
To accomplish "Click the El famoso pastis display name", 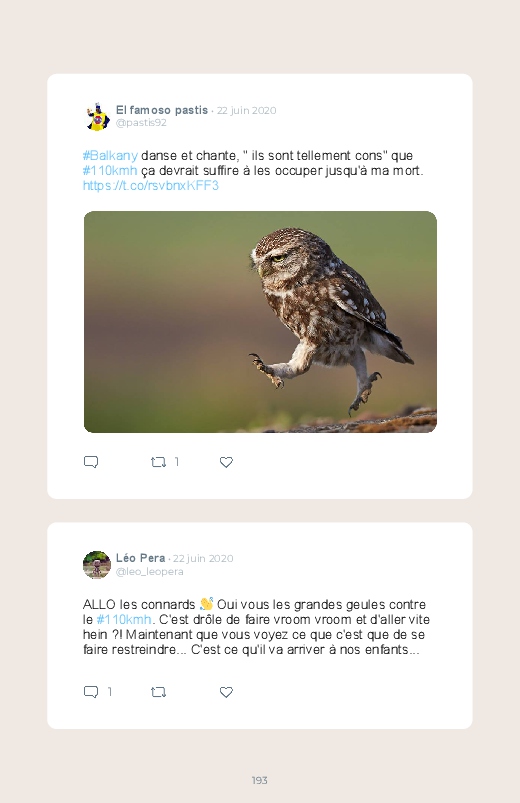I will (162, 110).
